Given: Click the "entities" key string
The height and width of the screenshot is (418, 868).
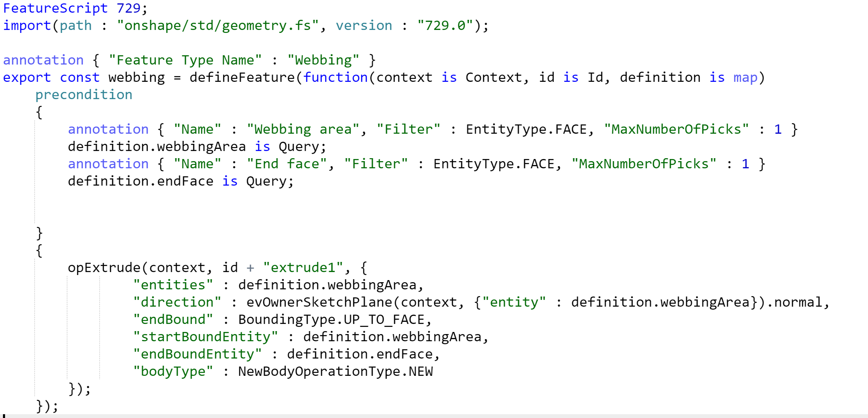Looking at the screenshot, I should pyautogui.click(x=173, y=285).
